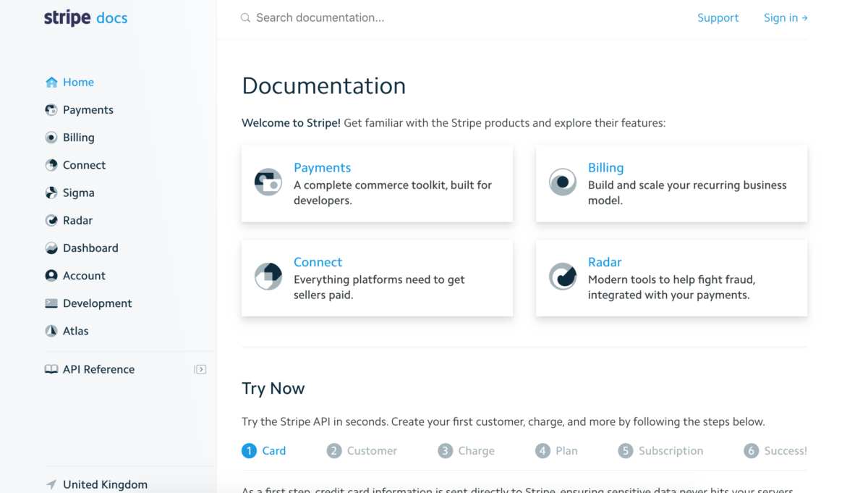Open the United Kingdom region selector

96,484
